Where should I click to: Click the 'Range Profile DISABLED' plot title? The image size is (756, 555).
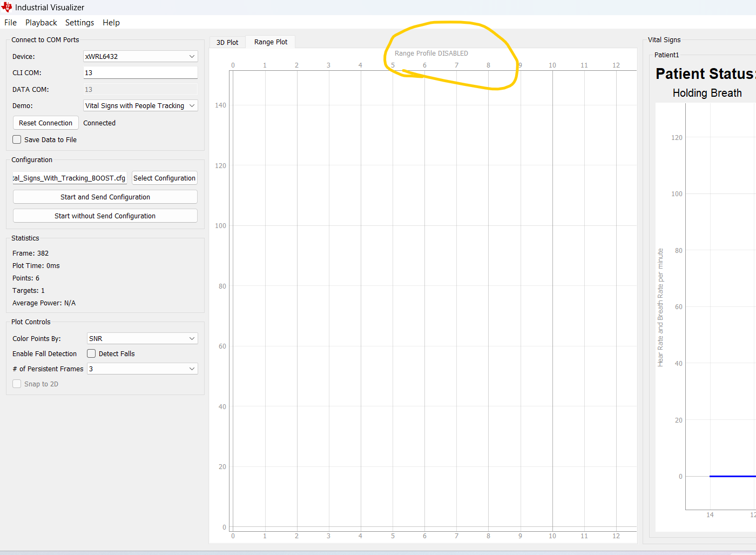click(431, 53)
